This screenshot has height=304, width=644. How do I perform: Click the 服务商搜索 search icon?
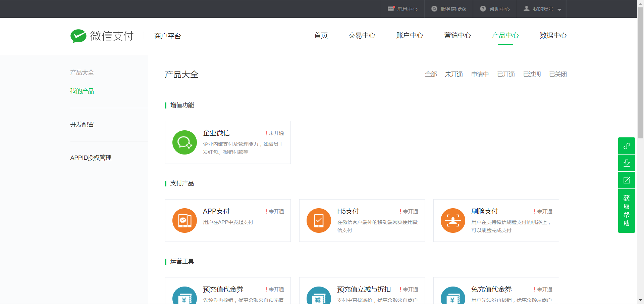(434, 9)
